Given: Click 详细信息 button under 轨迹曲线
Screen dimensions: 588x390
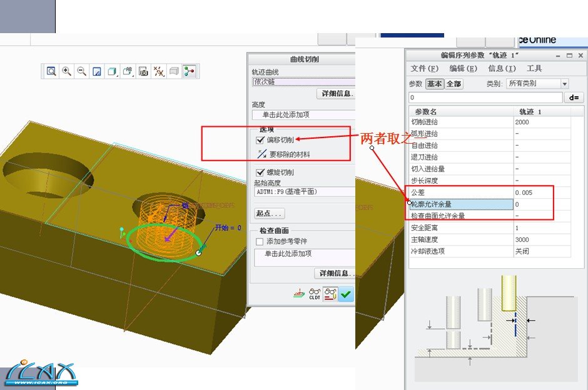Looking at the screenshot, I should 336,93.
